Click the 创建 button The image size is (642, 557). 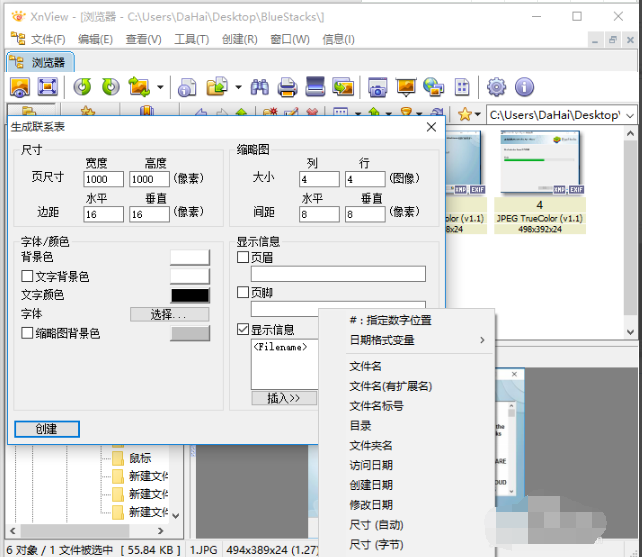click(x=46, y=428)
